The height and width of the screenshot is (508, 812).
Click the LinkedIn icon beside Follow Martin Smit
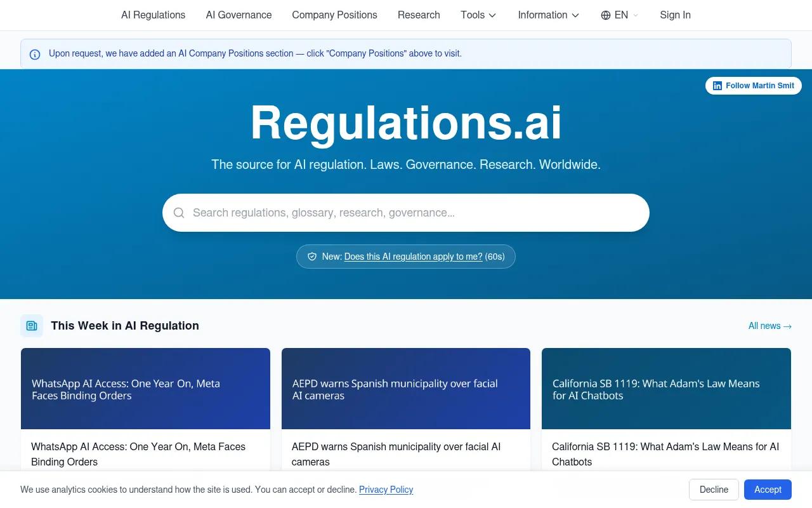click(x=717, y=86)
